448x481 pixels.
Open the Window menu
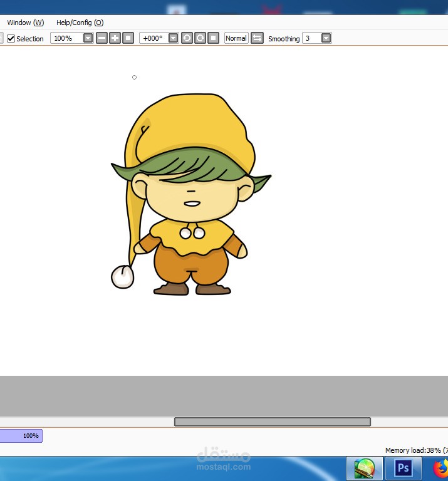point(25,23)
